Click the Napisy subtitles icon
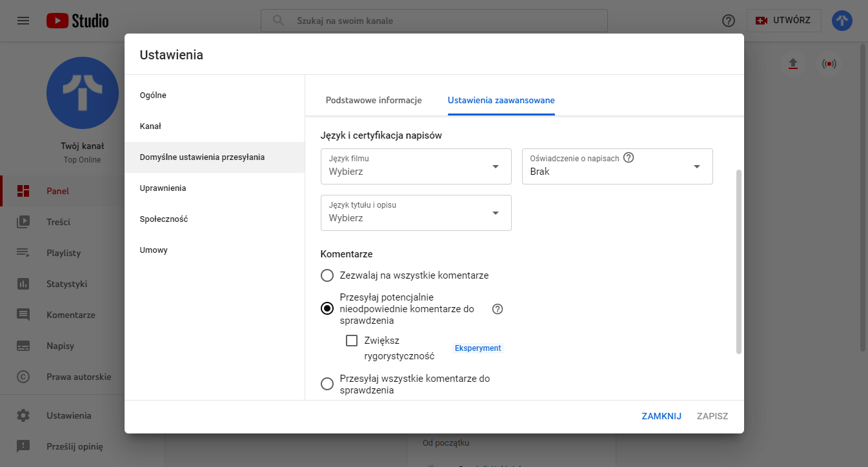 23,346
